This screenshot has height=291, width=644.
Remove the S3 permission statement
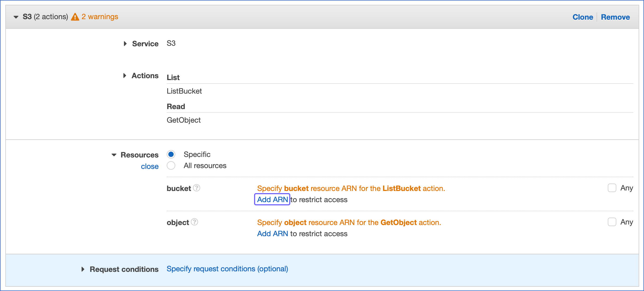tap(615, 17)
